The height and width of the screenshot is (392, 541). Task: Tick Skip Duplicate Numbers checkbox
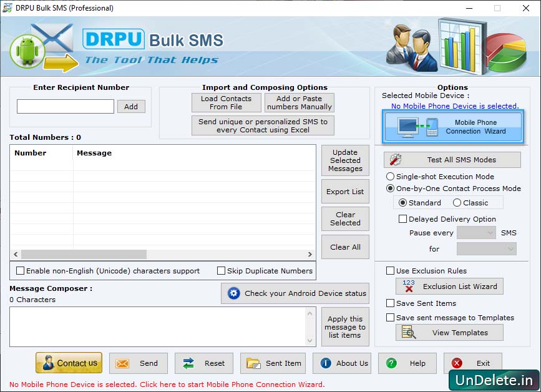(221, 270)
